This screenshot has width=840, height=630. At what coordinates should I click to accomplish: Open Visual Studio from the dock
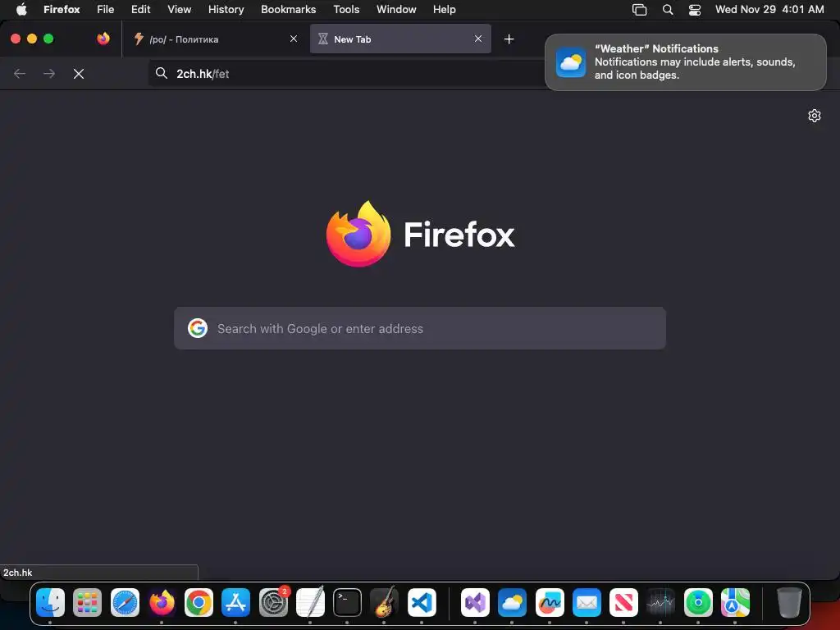click(x=475, y=603)
